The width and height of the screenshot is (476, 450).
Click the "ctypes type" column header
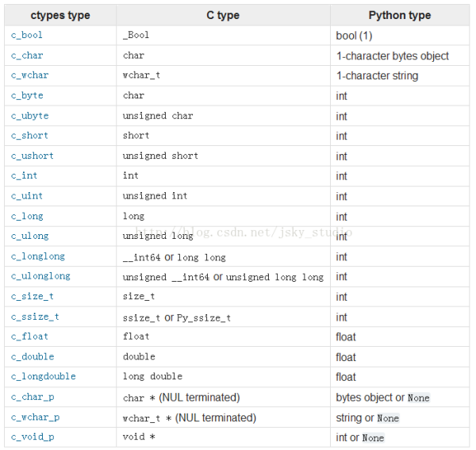(60, 16)
